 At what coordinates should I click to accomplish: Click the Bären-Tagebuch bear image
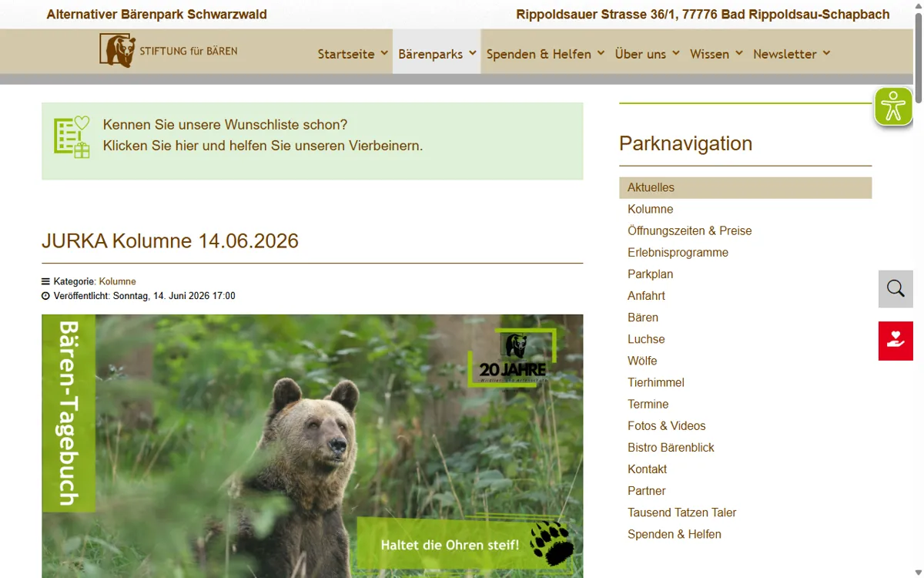[x=312, y=445]
